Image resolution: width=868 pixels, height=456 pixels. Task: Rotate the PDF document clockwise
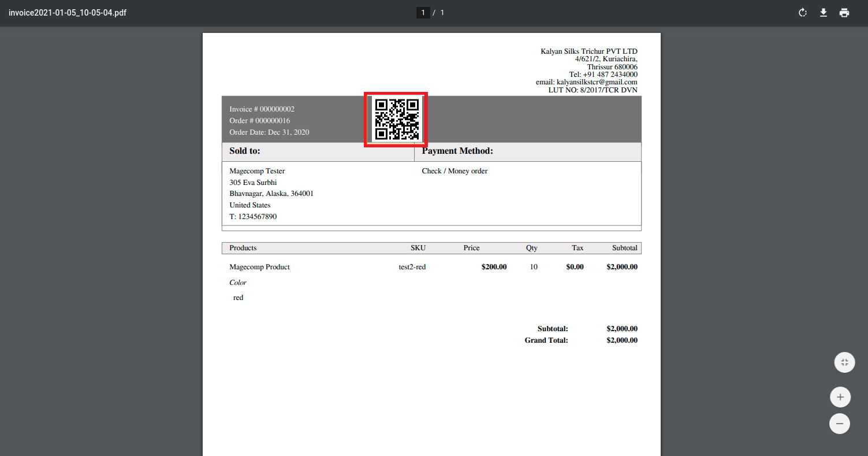tap(802, 13)
